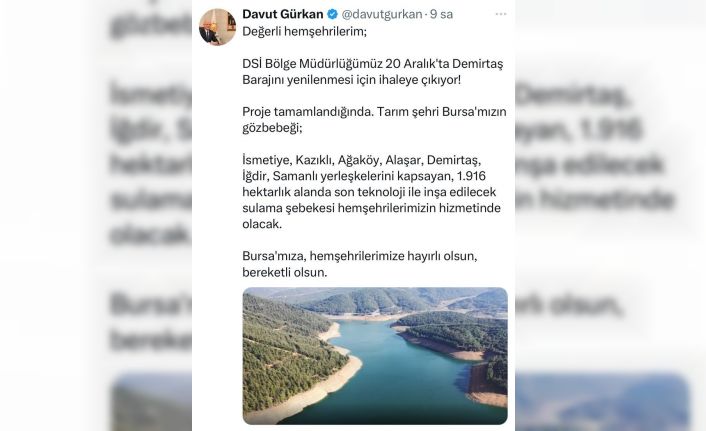Click the 'hektarlık alanda son teknoloji' line
Viewport: 706px width, 431px height.
[x=369, y=192]
